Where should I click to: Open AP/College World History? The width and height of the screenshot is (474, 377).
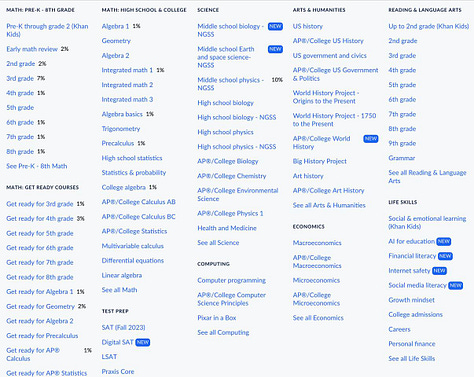(x=322, y=143)
